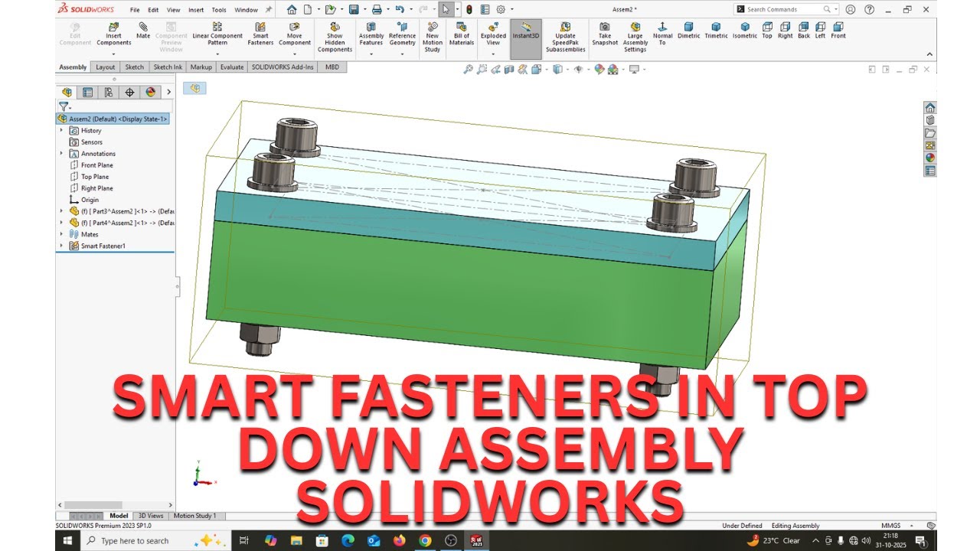Screen dimensions: 980x551
Task: Open Large Assembly Settings
Action: pos(635,37)
